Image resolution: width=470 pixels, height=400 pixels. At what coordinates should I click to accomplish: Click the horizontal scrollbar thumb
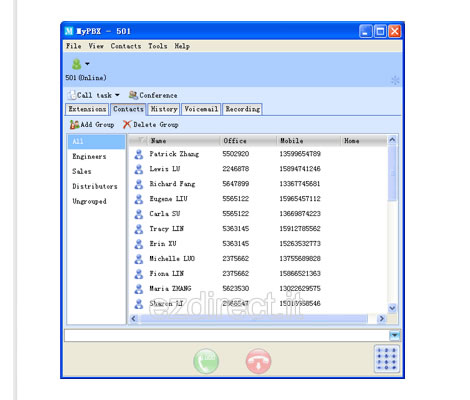[x=253, y=319]
